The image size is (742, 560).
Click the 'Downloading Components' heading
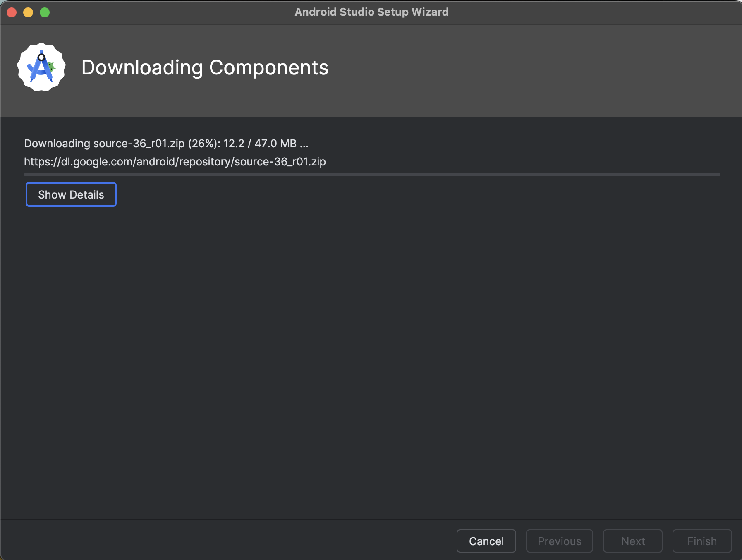205,67
